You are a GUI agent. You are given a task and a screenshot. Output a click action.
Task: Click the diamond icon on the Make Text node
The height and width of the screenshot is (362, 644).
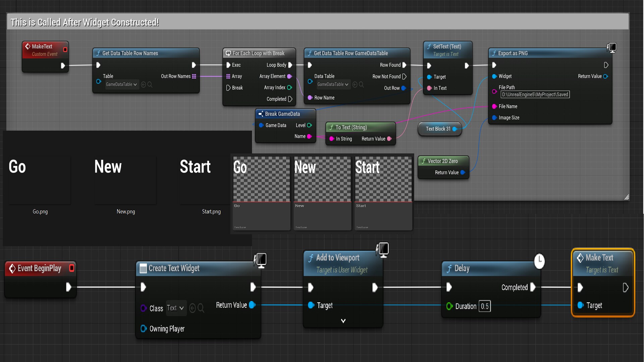pos(581,258)
